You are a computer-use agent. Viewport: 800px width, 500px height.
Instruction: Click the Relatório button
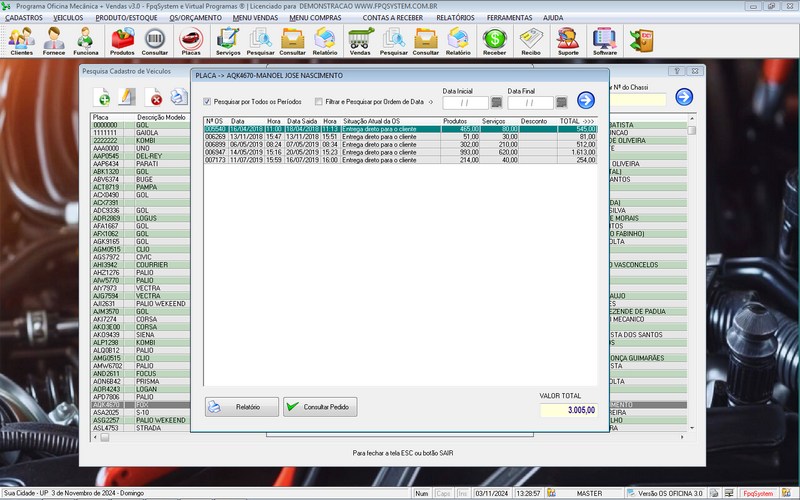point(241,407)
